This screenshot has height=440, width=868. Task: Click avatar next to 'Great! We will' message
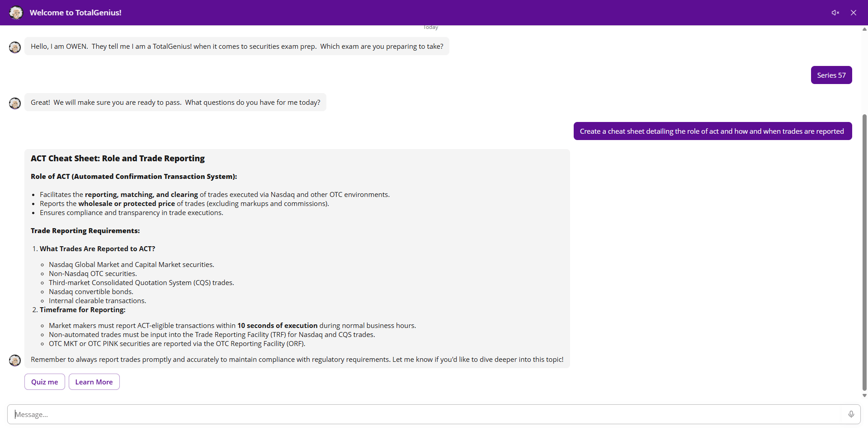(x=15, y=103)
